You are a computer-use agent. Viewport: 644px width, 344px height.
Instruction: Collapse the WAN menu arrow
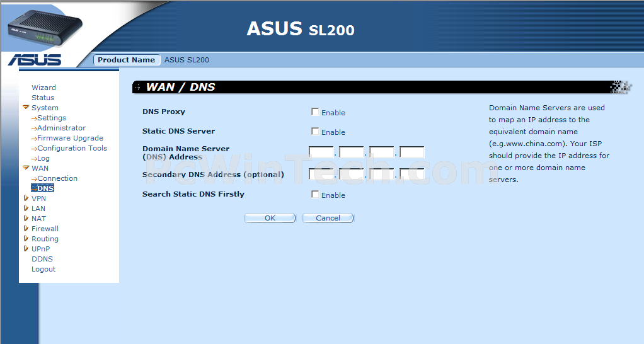point(26,168)
